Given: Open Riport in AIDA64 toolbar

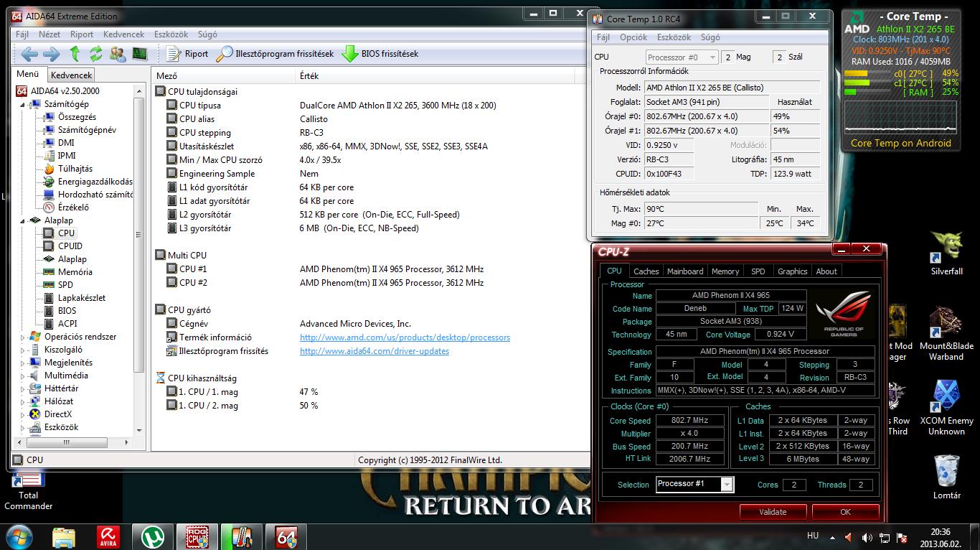Looking at the screenshot, I should tap(187, 54).
